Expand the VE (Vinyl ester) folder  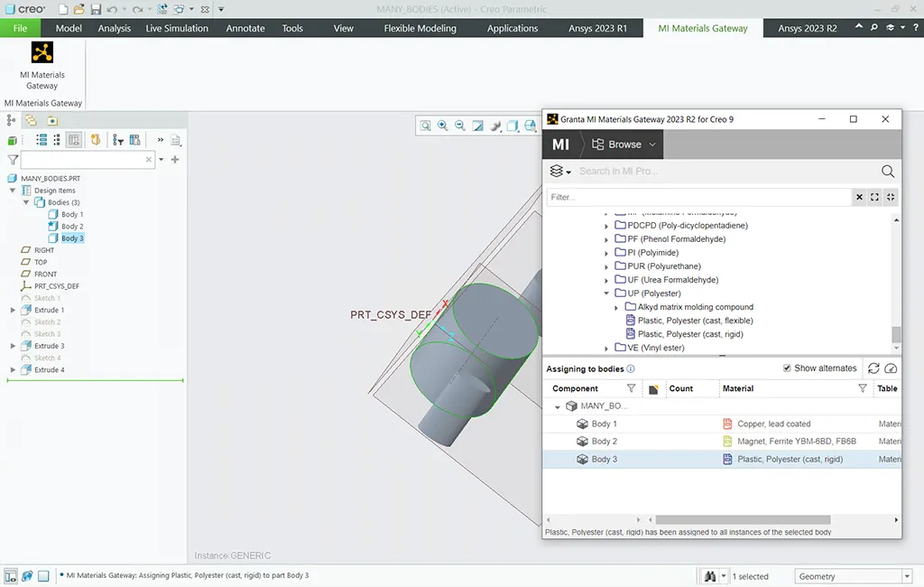[x=607, y=348]
